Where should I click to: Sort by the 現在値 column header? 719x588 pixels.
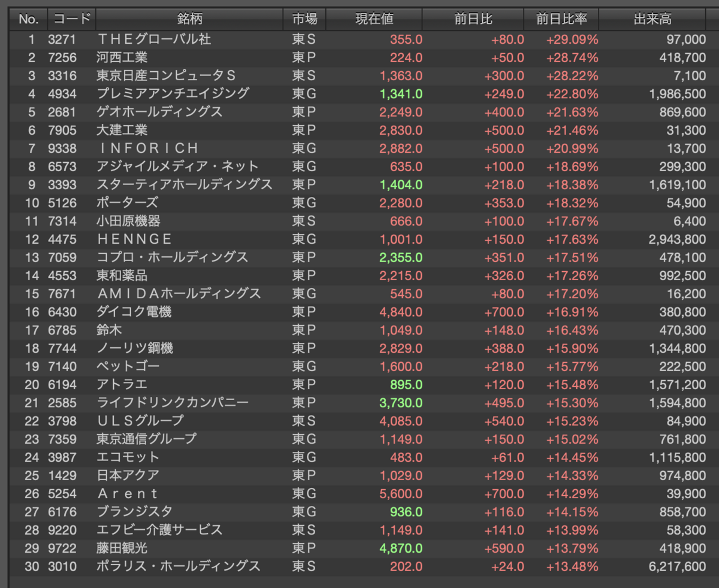pos(374,19)
